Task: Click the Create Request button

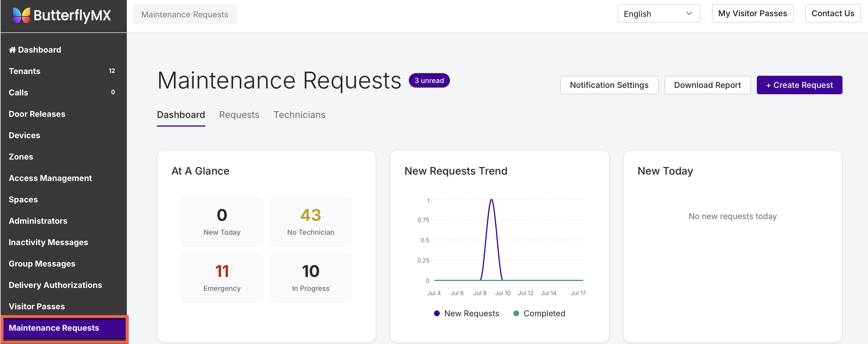Action: point(799,85)
